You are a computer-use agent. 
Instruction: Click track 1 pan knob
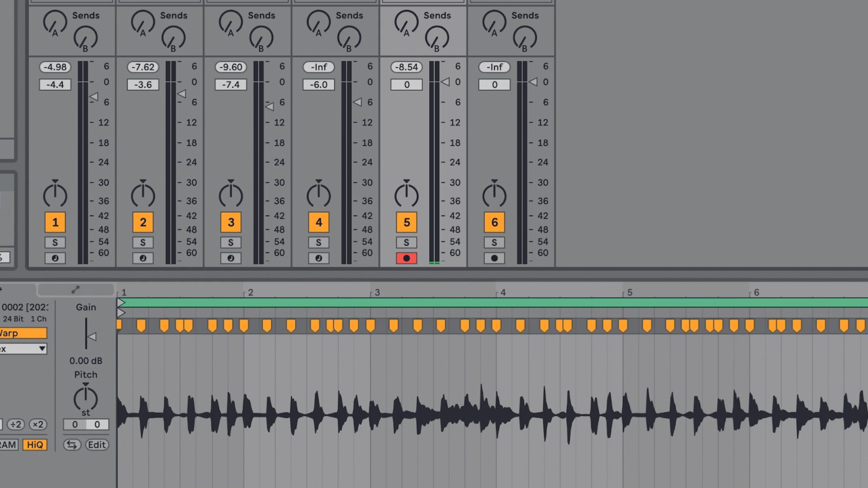click(x=55, y=194)
